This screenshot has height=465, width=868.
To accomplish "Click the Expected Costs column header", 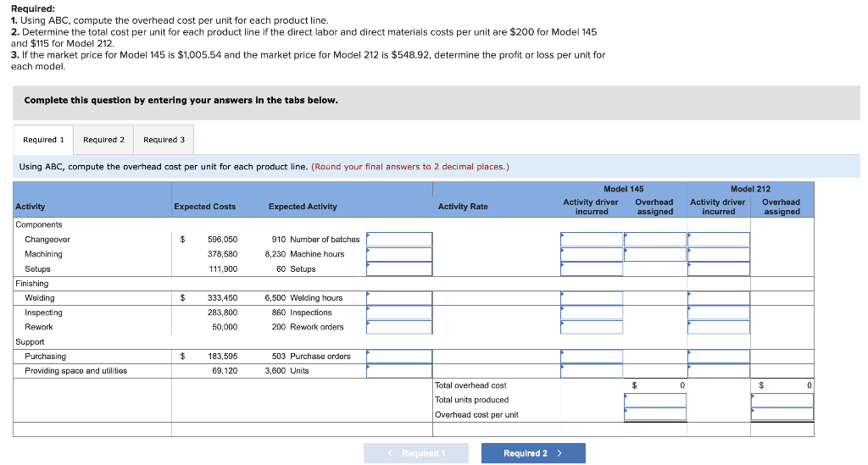I will 205,207.
